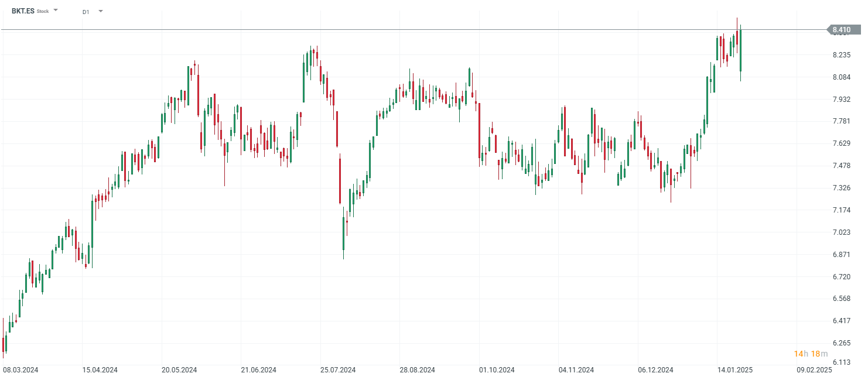
Task: Click the 6.113 price axis label
Action: [841, 363]
